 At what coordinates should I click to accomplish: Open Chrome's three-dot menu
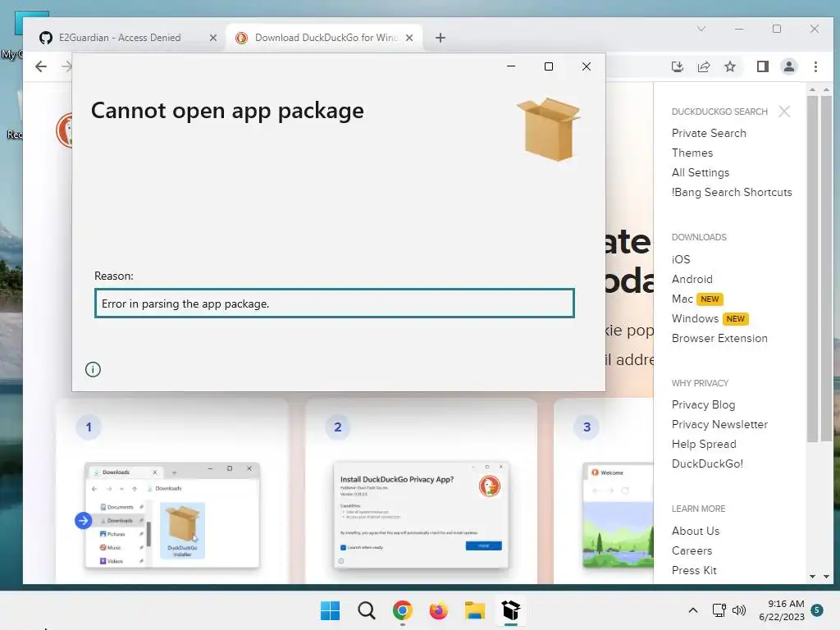(x=815, y=66)
